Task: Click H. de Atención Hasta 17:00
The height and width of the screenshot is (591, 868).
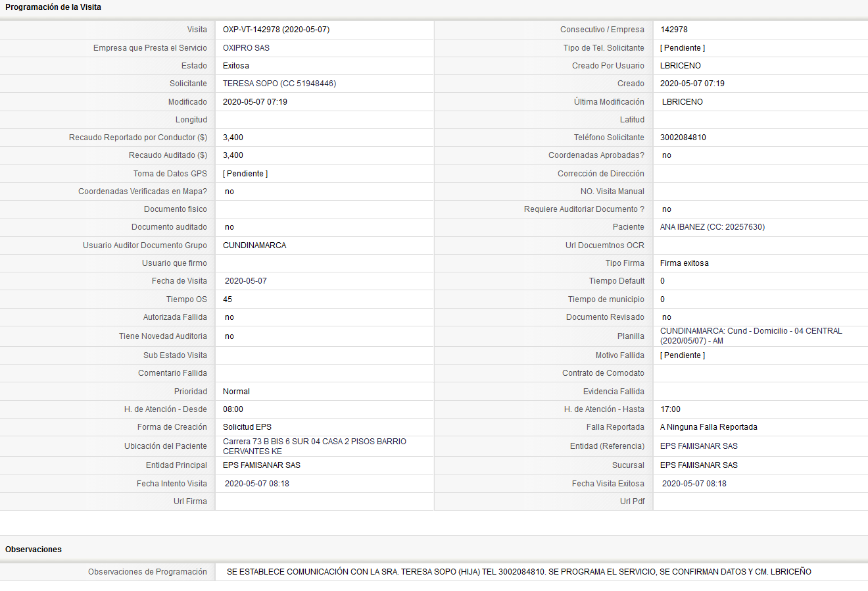Action: (671, 409)
